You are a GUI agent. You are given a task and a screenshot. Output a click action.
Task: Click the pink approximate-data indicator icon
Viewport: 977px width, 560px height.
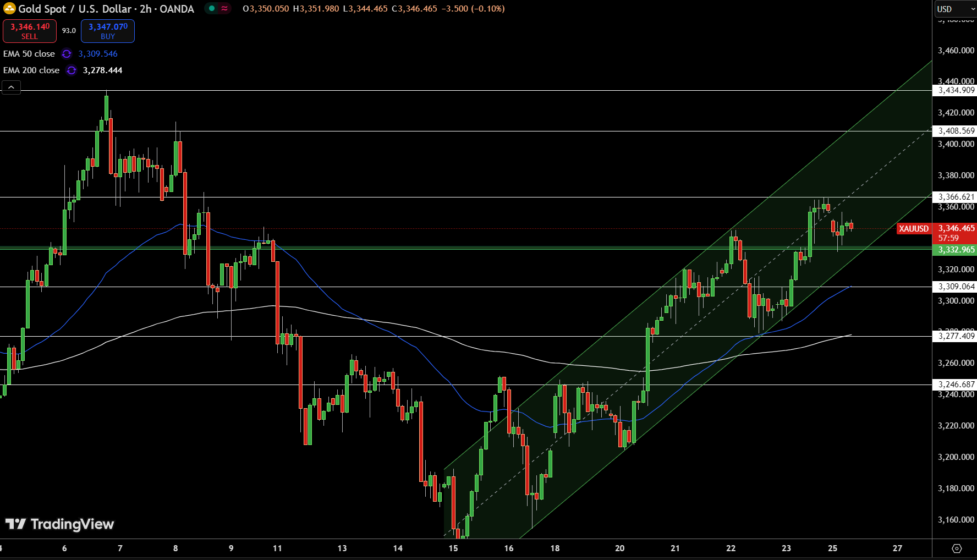point(224,8)
